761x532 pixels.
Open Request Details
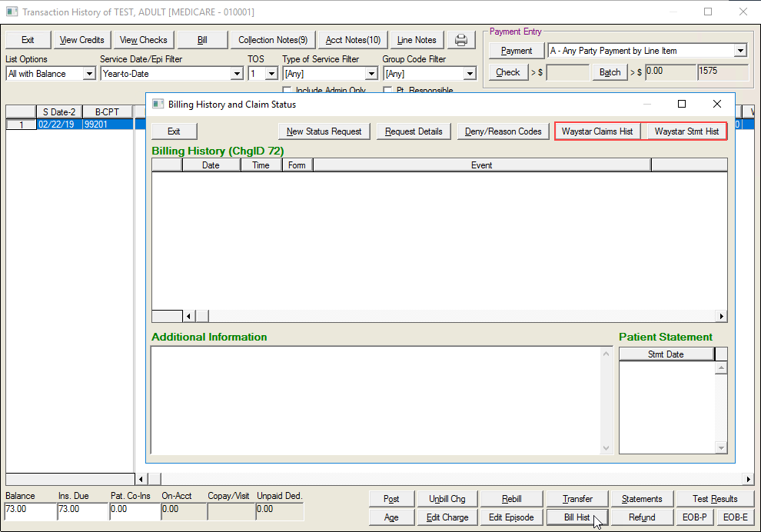414,131
